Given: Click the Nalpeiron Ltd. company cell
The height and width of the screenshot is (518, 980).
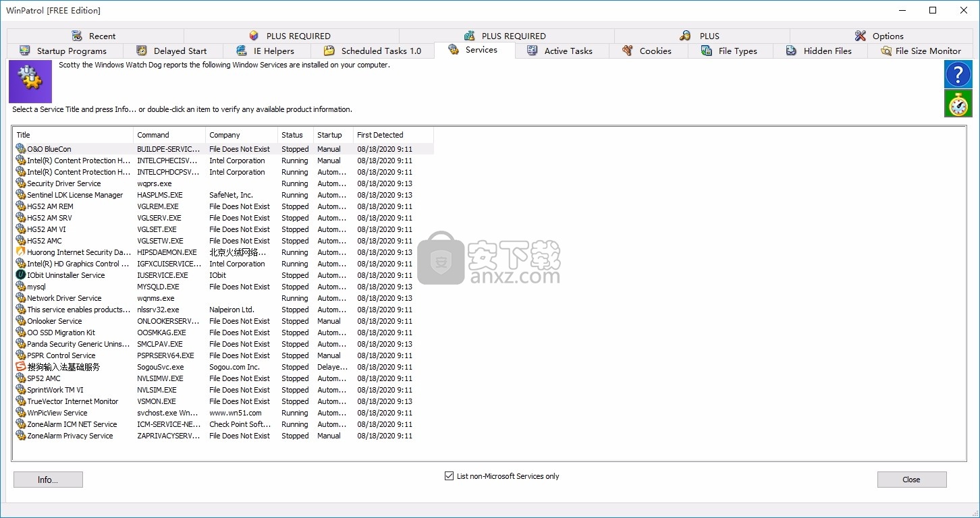Looking at the screenshot, I should pos(232,310).
